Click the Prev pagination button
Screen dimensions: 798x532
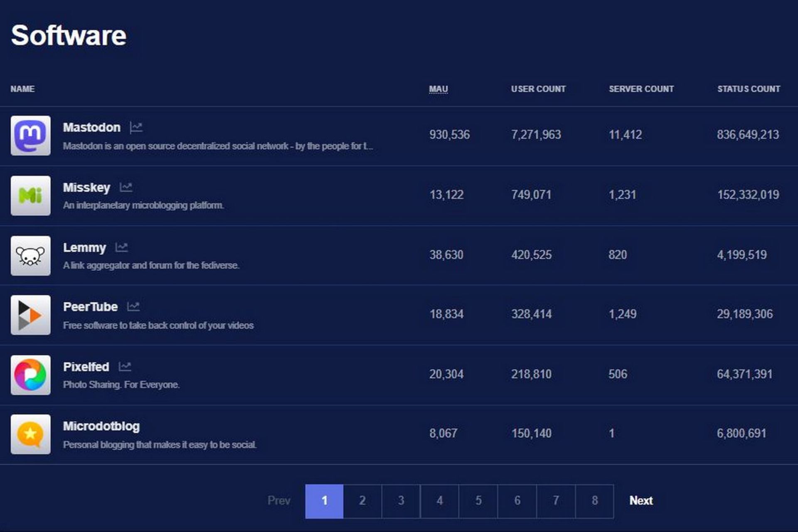(x=279, y=500)
